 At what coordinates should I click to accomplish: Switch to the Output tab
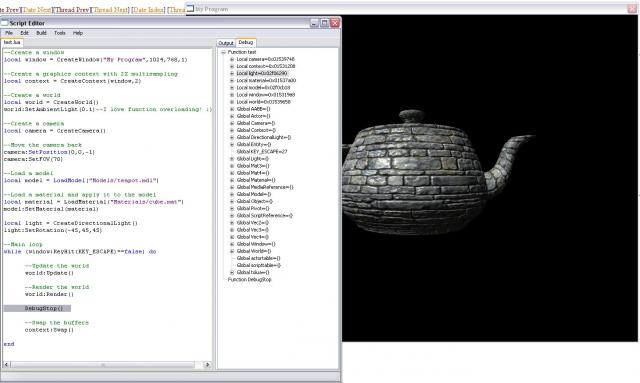226,43
